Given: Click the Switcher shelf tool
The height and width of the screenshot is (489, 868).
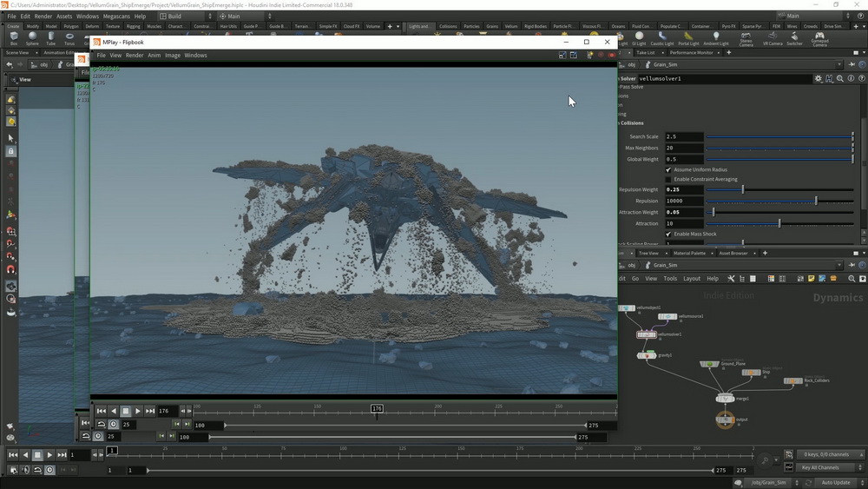Looking at the screenshot, I should 794,39.
